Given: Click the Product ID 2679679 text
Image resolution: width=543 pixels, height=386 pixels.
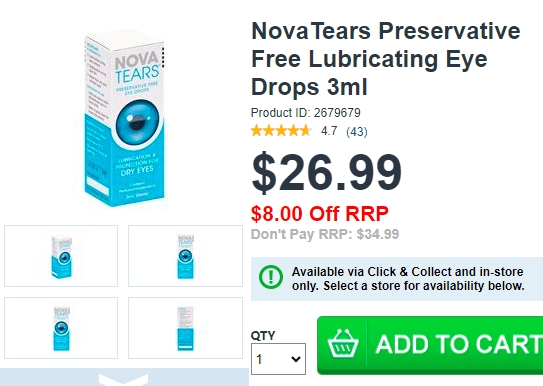Looking at the screenshot, I should point(305,113).
